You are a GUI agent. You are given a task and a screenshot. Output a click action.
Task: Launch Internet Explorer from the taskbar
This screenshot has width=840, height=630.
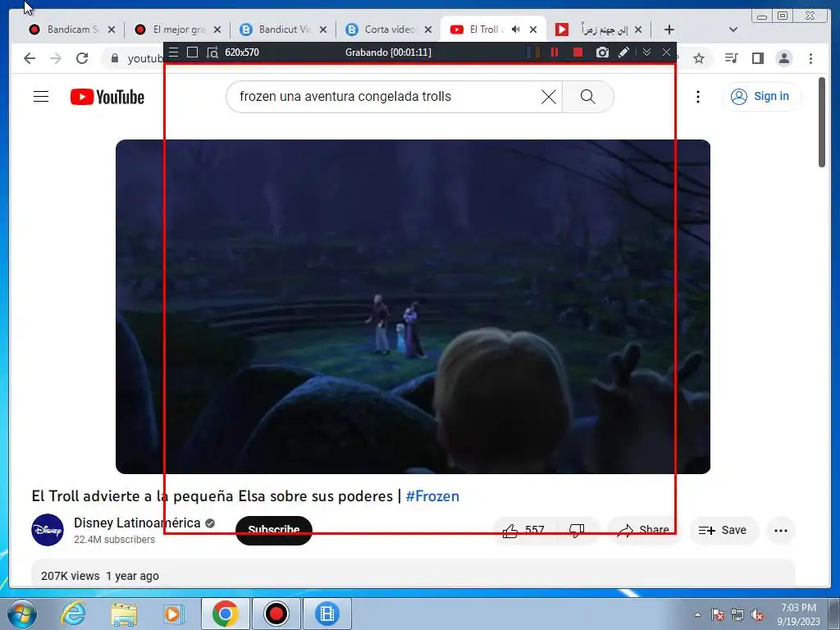coord(73,614)
